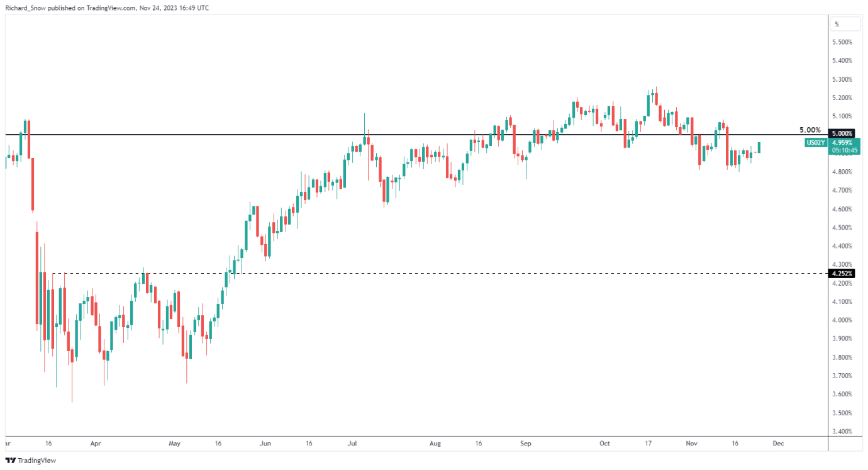Click the 5.300% axis label
Screen dimensions: 868x470
pyautogui.click(x=842, y=79)
